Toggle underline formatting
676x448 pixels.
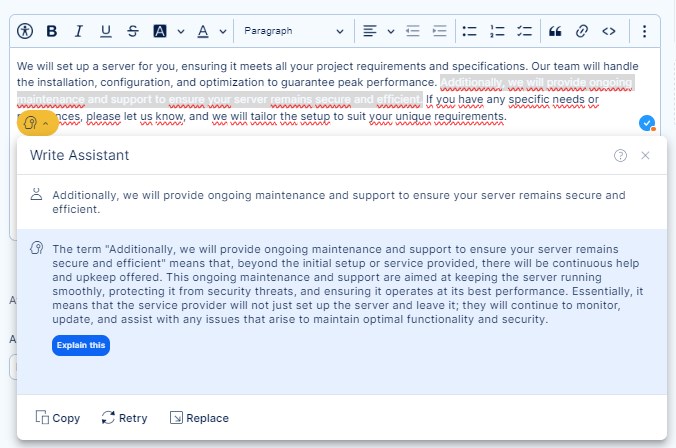[x=106, y=31]
